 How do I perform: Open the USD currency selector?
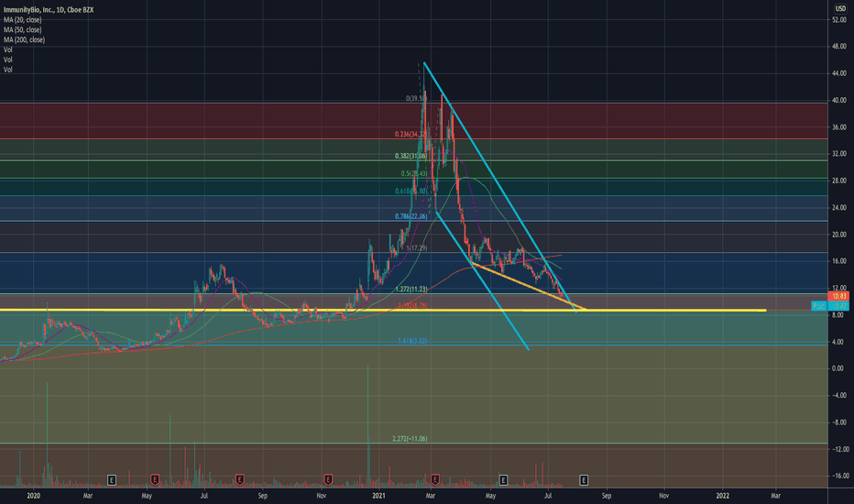(840, 8)
